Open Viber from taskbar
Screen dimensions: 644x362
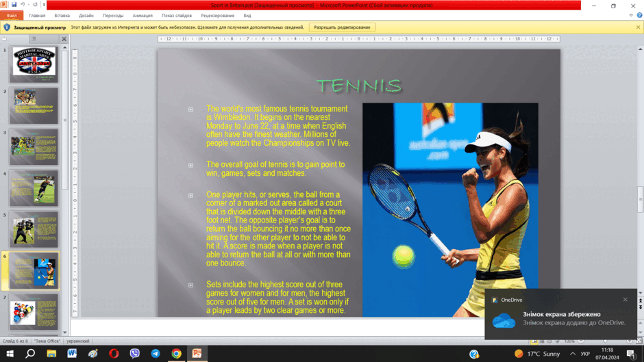pyautogui.click(x=135, y=353)
